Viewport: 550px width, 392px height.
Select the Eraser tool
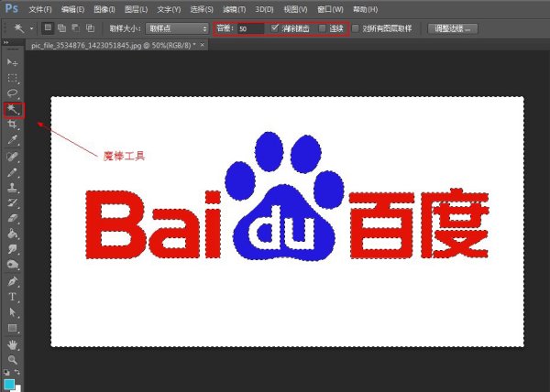[12, 218]
